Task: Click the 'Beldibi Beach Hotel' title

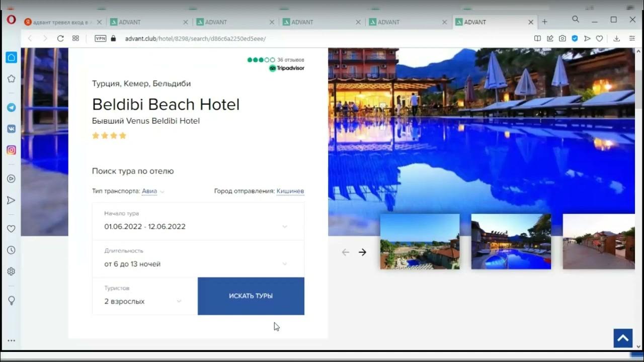Action: tap(166, 105)
